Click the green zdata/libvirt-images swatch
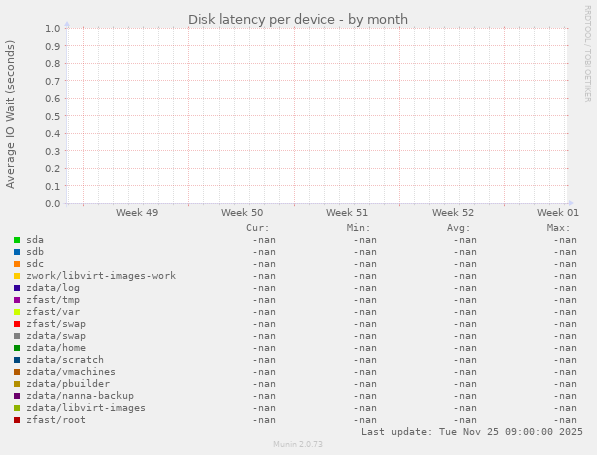 [17, 408]
